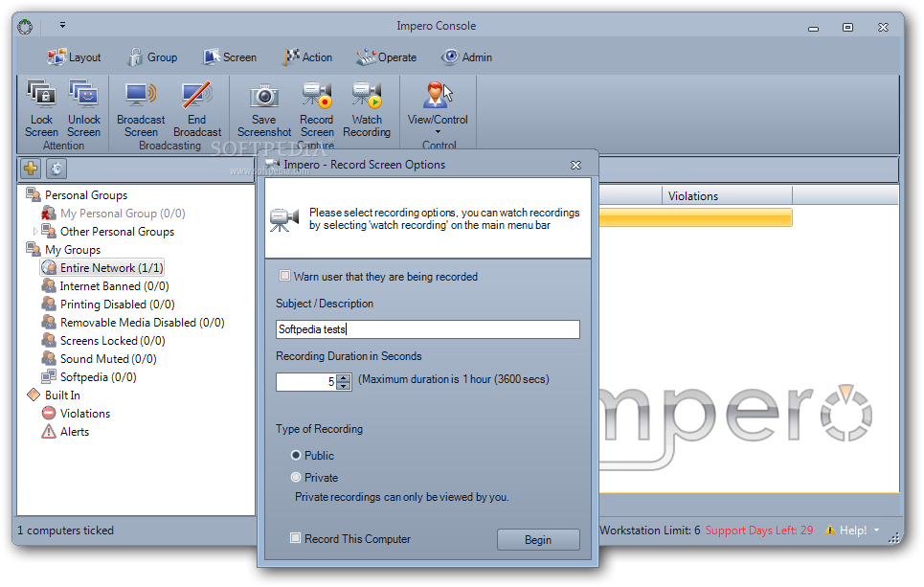Click the Subject / Description text field
Viewport: 924px width, 587px height.
(428, 328)
